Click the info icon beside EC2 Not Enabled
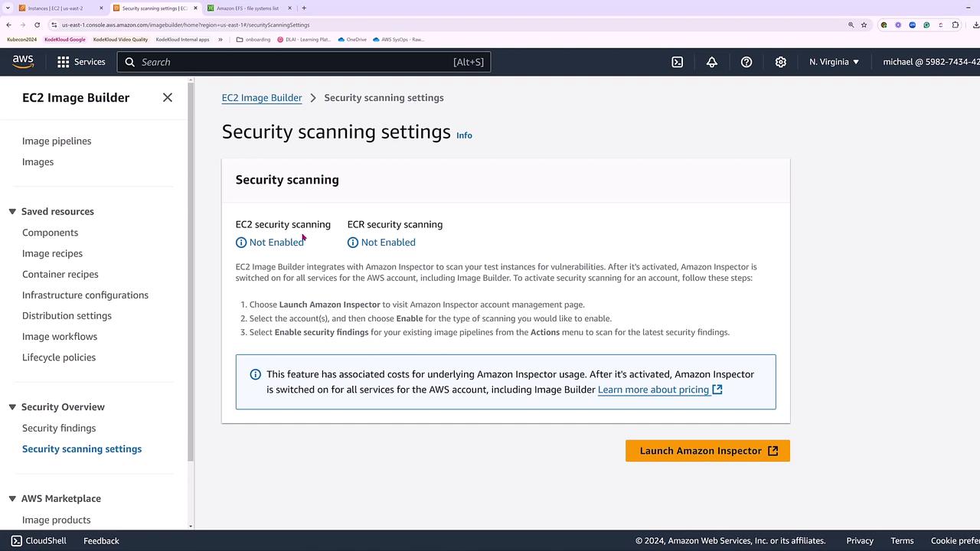Image resolution: width=980 pixels, height=551 pixels. tap(241, 243)
